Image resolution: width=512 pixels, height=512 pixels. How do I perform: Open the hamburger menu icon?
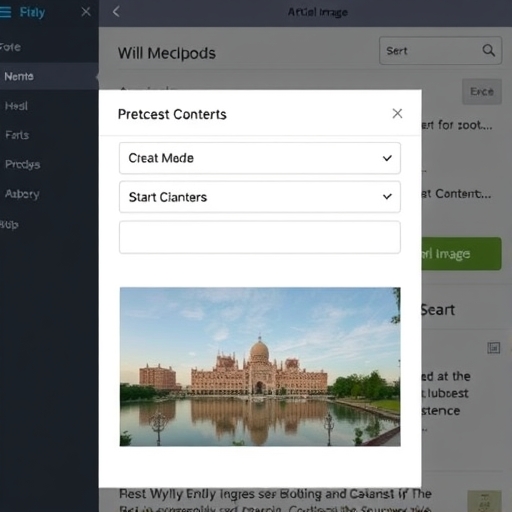click(x=5, y=12)
